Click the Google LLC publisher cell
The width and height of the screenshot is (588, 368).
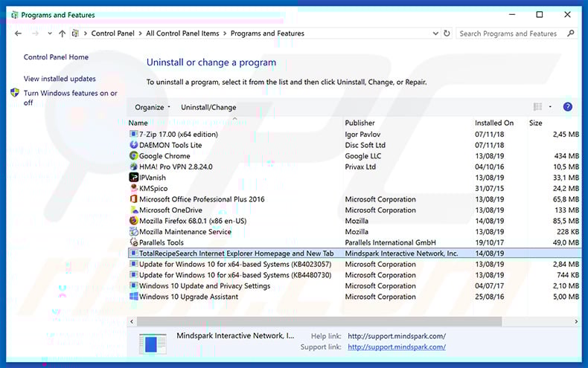point(363,156)
